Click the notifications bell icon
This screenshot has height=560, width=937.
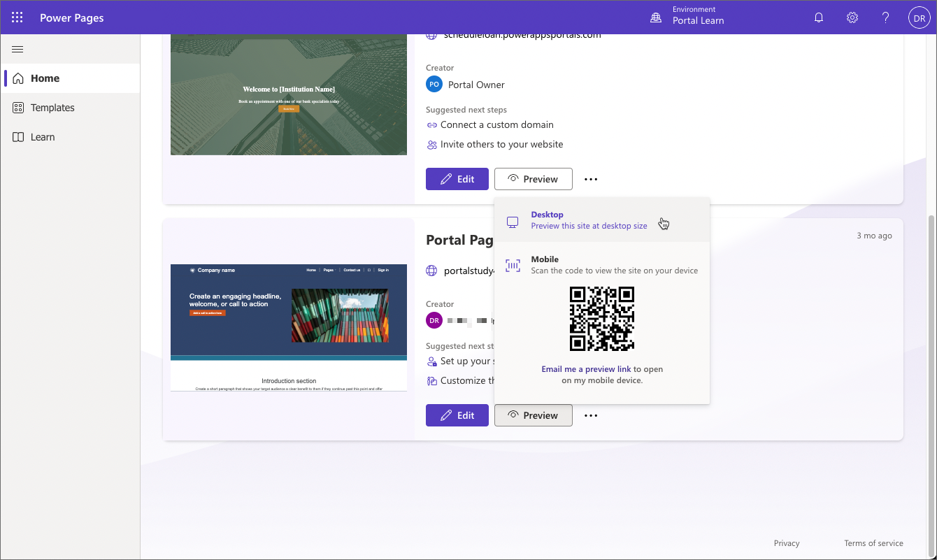(818, 17)
